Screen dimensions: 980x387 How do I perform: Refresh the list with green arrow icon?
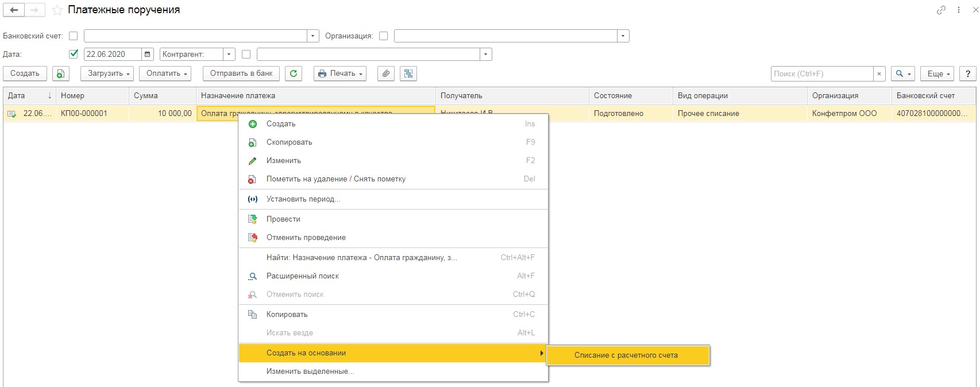point(294,73)
